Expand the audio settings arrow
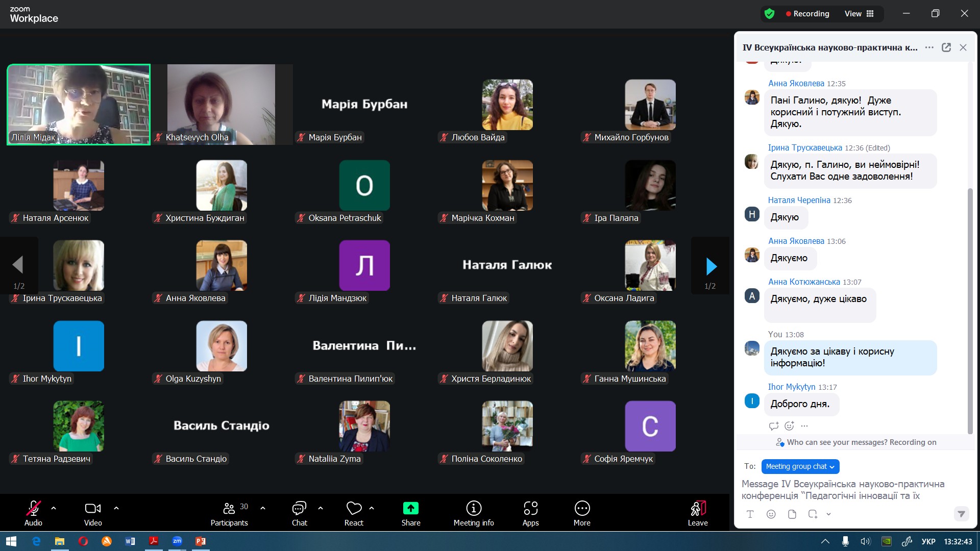Screen dimensions: 980x551 [x=54, y=508]
